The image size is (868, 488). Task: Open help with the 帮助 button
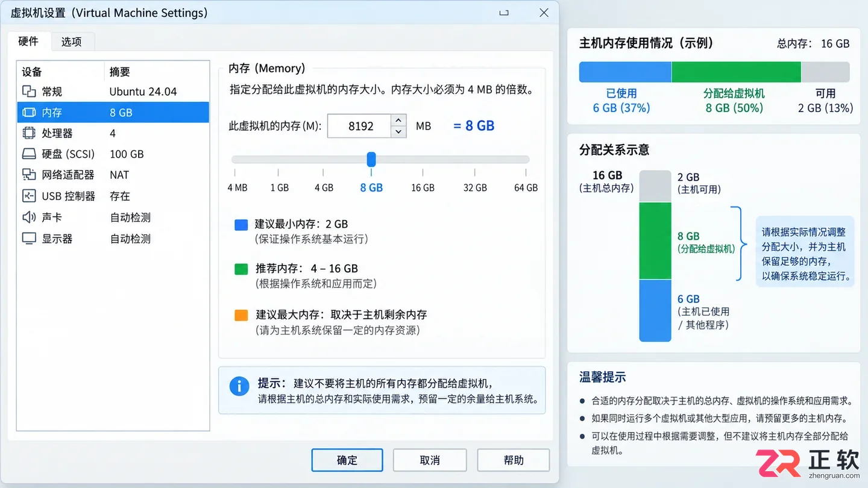514,460
